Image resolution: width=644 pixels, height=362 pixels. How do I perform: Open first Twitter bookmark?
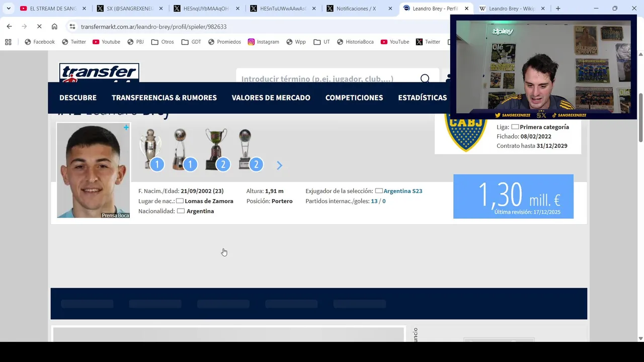click(74, 42)
